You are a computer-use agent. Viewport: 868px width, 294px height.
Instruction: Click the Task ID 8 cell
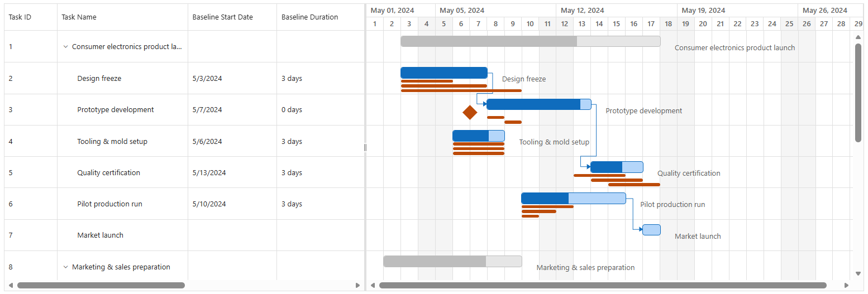point(31,267)
